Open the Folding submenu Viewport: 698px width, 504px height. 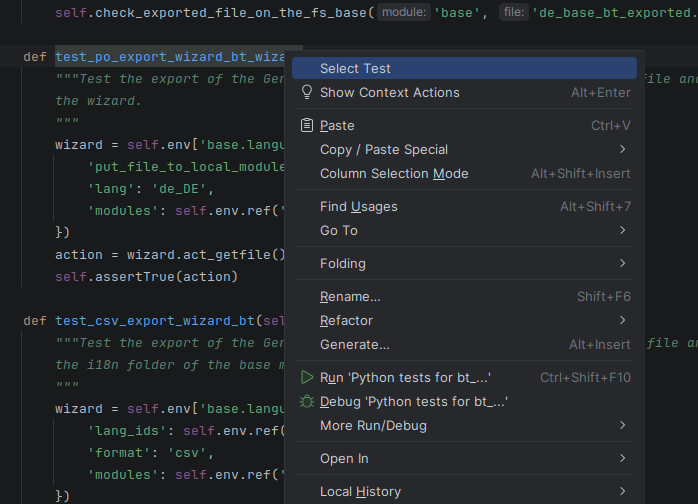[464, 264]
